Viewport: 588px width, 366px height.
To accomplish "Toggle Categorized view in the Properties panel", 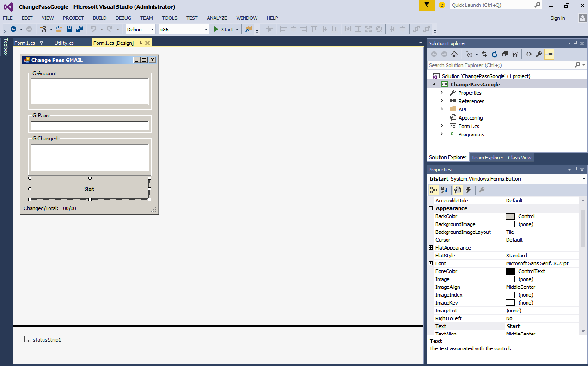I will click(x=434, y=190).
